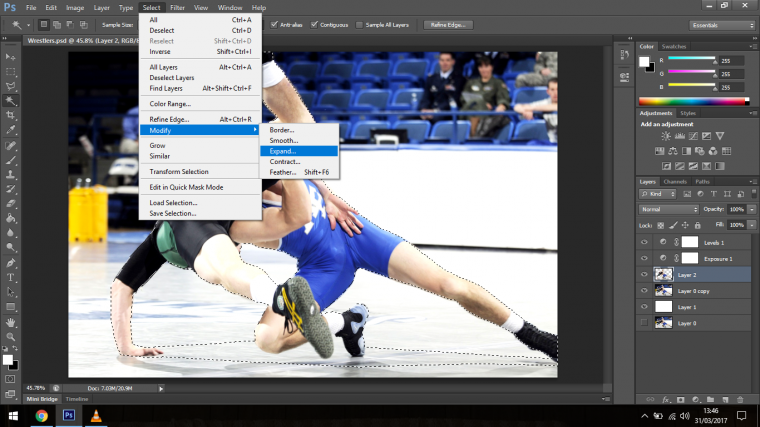The height and width of the screenshot is (427, 760).
Task: Add a layer mask
Action: click(681, 399)
